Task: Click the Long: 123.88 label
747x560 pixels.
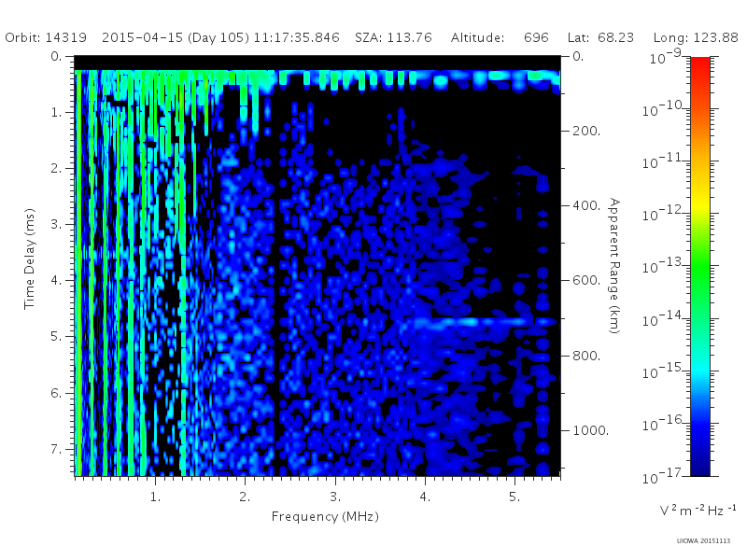Action: pyautogui.click(x=695, y=37)
